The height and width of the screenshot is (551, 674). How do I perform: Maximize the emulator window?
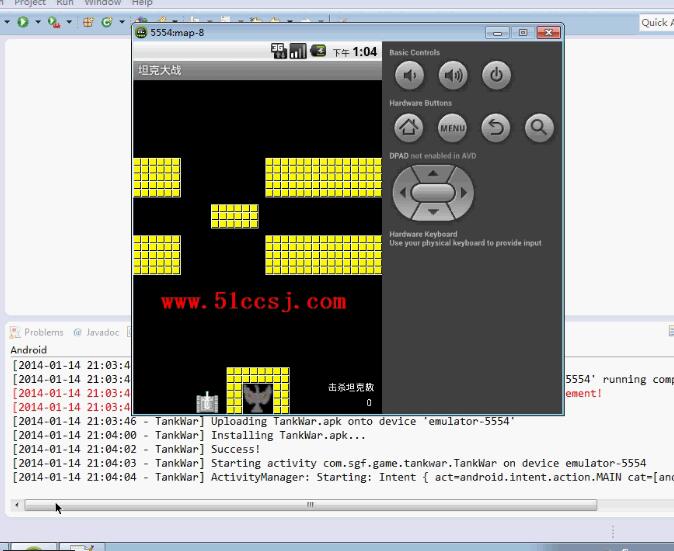tap(523, 33)
